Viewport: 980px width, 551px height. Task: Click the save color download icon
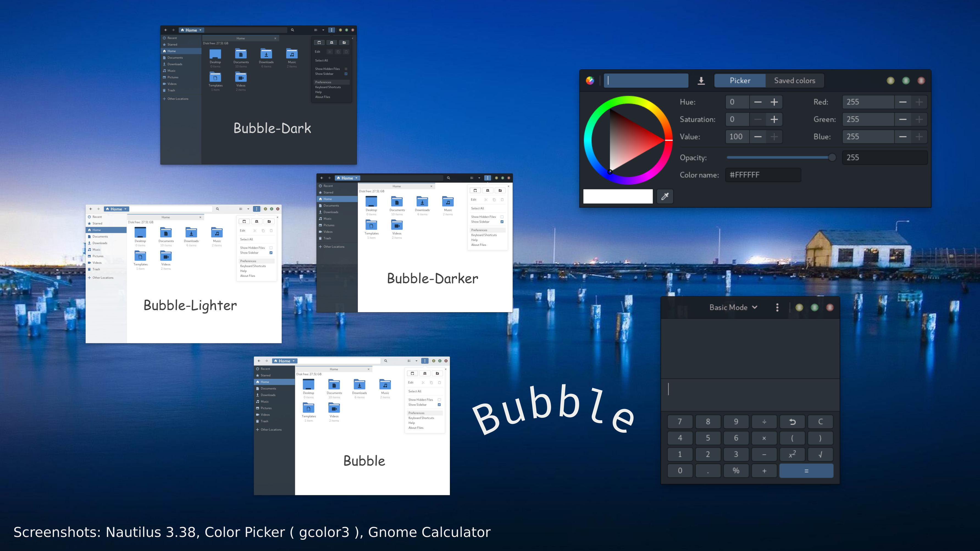click(x=701, y=80)
